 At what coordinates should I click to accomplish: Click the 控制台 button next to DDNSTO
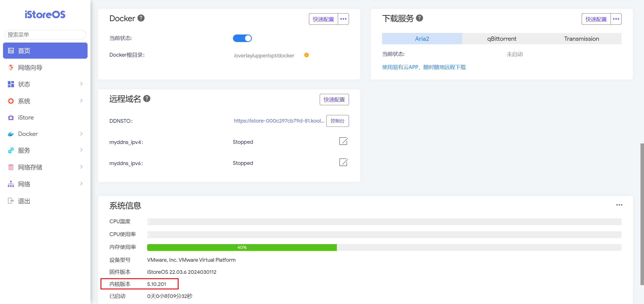pyautogui.click(x=337, y=121)
